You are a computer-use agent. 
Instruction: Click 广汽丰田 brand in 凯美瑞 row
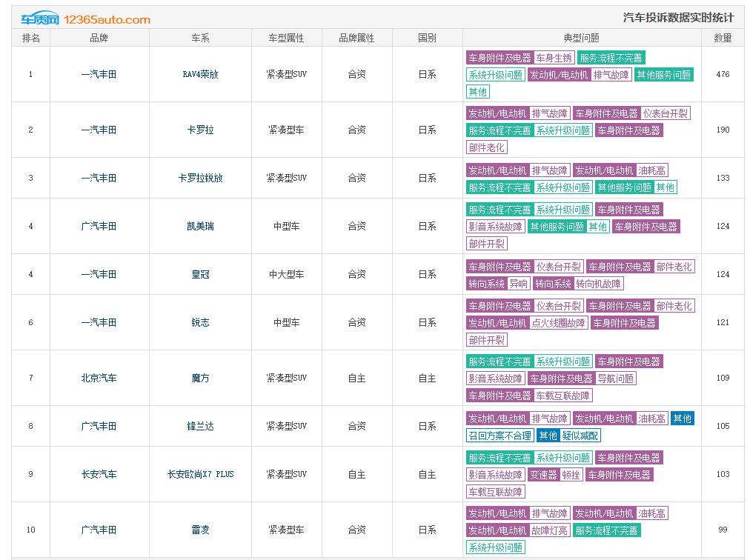99,226
